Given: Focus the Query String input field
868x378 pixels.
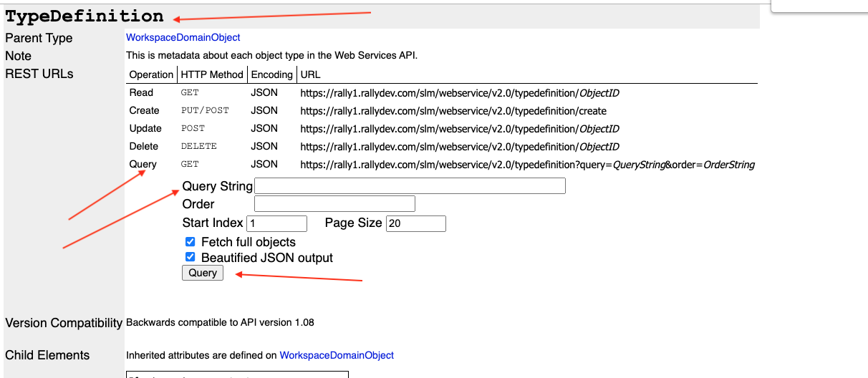Looking at the screenshot, I should [x=410, y=186].
